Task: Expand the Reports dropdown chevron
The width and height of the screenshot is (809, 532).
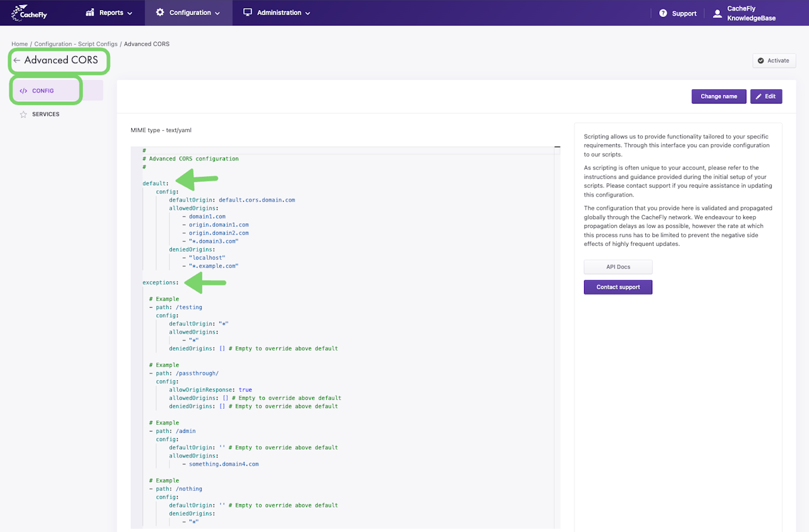Action: point(130,13)
